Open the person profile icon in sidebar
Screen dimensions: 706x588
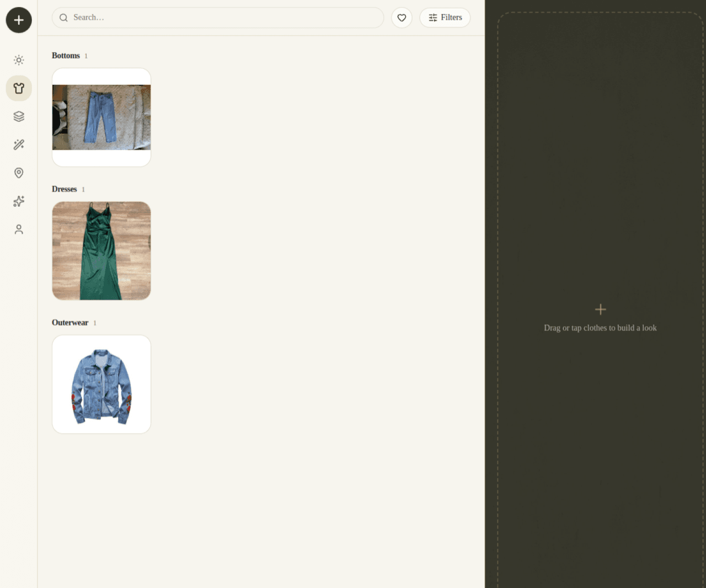19,229
